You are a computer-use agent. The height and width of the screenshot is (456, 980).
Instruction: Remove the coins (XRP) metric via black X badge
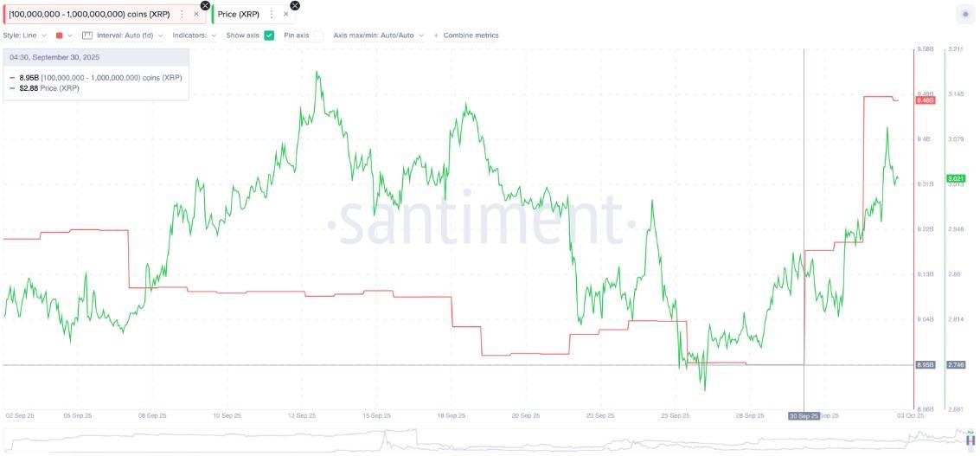click(x=205, y=5)
